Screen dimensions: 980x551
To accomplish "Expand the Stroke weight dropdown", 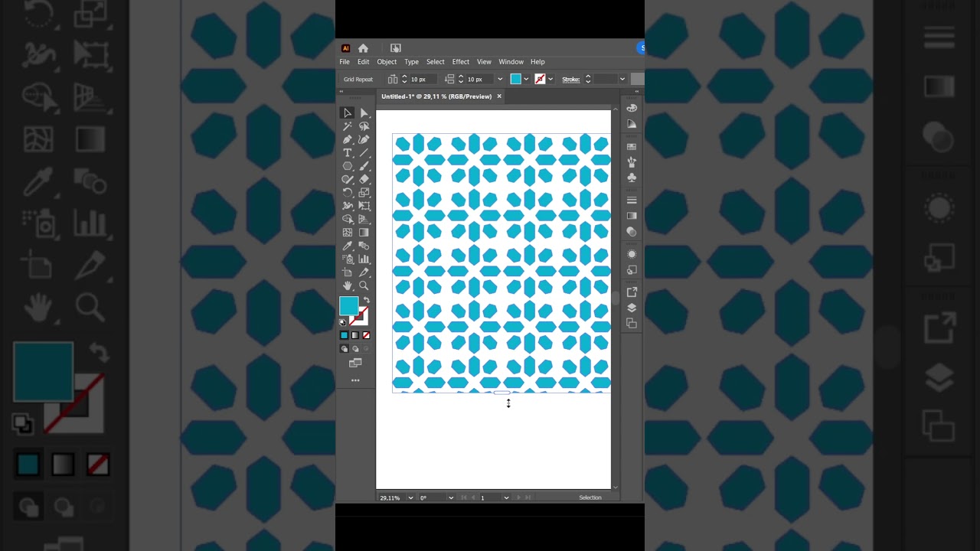I will (622, 80).
